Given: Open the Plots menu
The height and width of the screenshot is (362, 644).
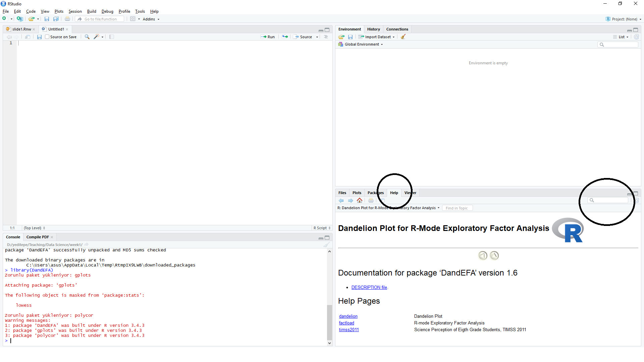Looking at the screenshot, I should pos(59,11).
